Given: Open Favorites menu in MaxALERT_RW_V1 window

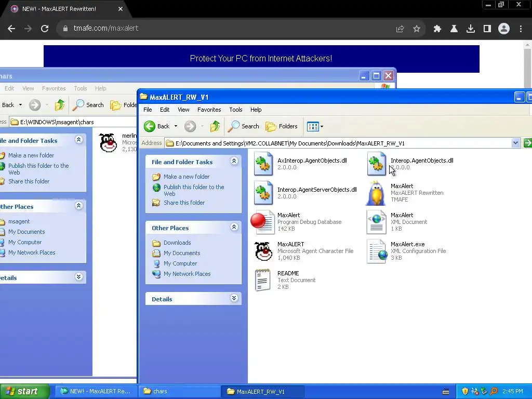Looking at the screenshot, I should tap(209, 110).
